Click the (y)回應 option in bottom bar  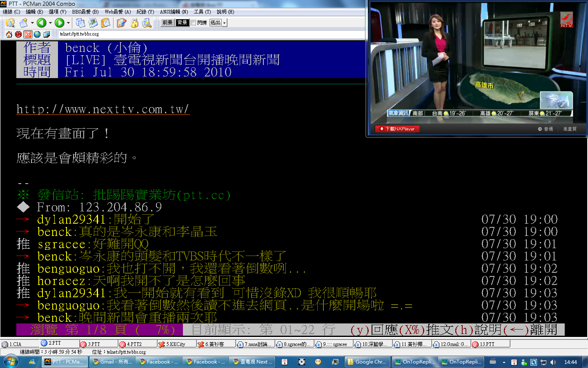374,330
